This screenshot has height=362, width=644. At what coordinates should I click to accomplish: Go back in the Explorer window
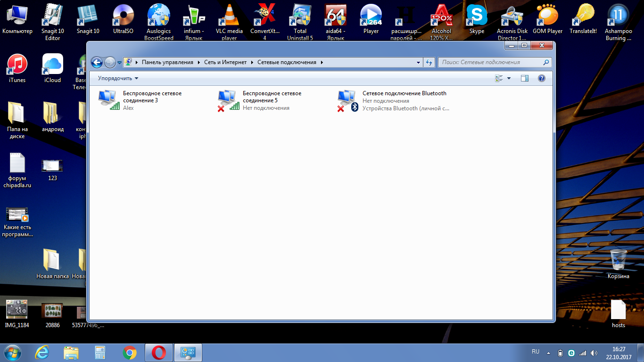coord(97,62)
